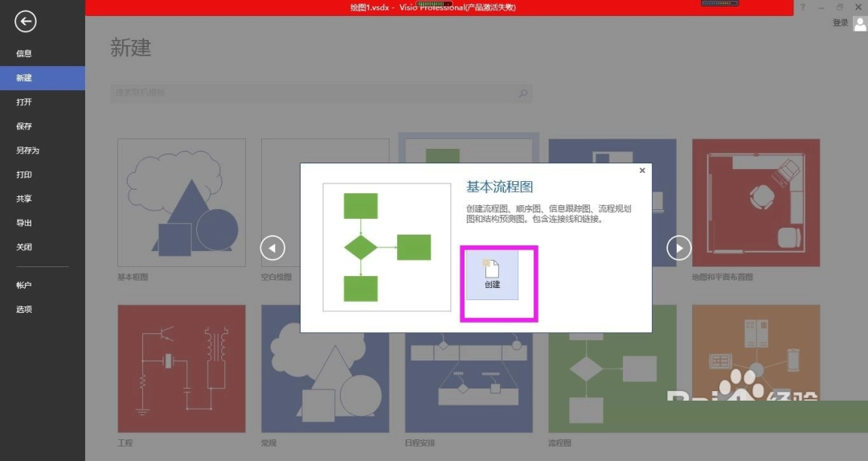The height and width of the screenshot is (461, 868).
Task: Click the 基本流程图 dialog title
Action: [x=499, y=187]
